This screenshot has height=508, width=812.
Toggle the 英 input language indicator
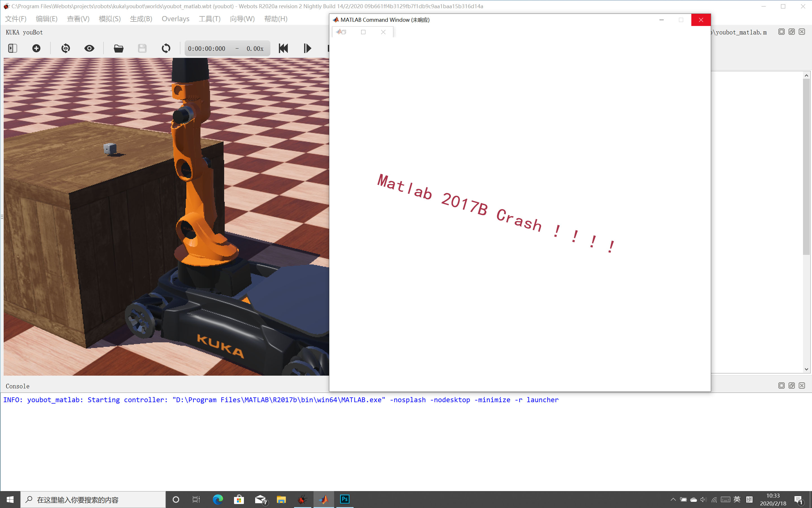737,499
